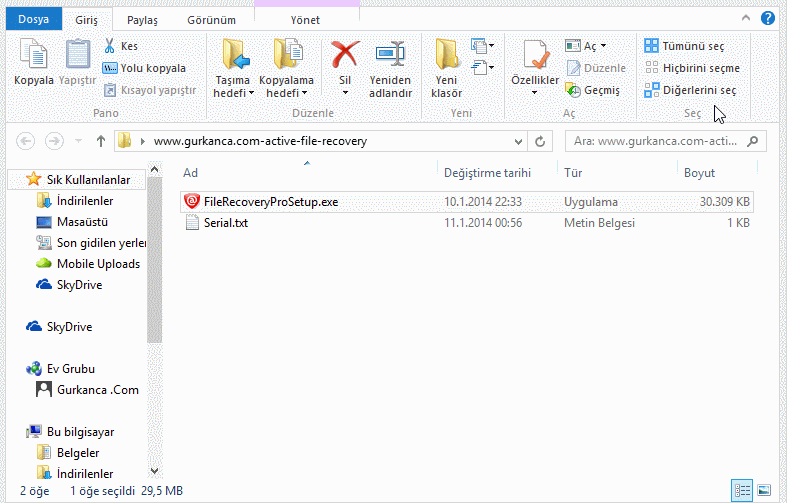
Task: Switch to details view icon
Action: click(x=742, y=490)
